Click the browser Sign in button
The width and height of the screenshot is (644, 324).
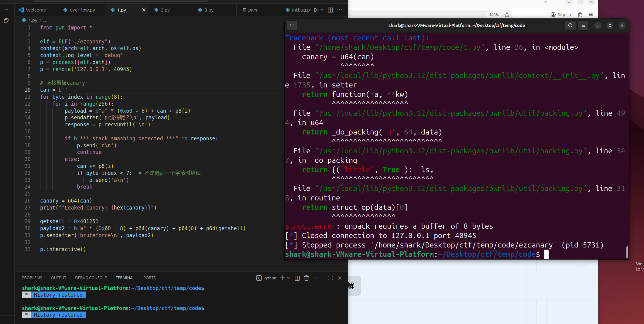click(561, 15)
